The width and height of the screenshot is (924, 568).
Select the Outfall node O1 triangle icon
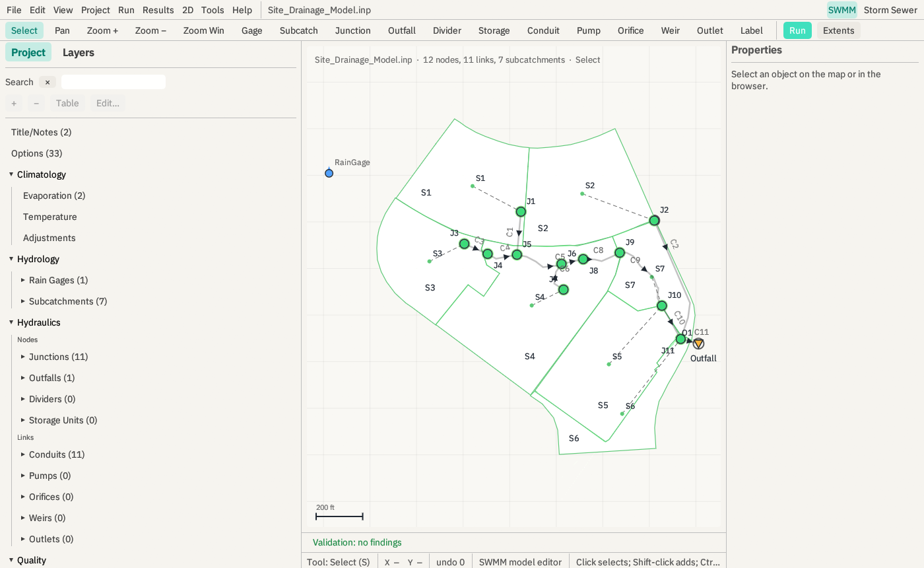tap(698, 343)
